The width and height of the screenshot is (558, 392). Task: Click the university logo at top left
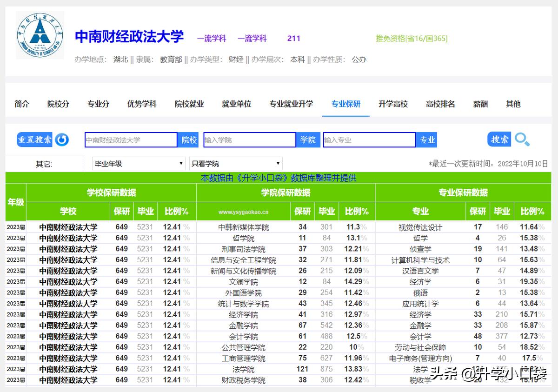[40, 34]
